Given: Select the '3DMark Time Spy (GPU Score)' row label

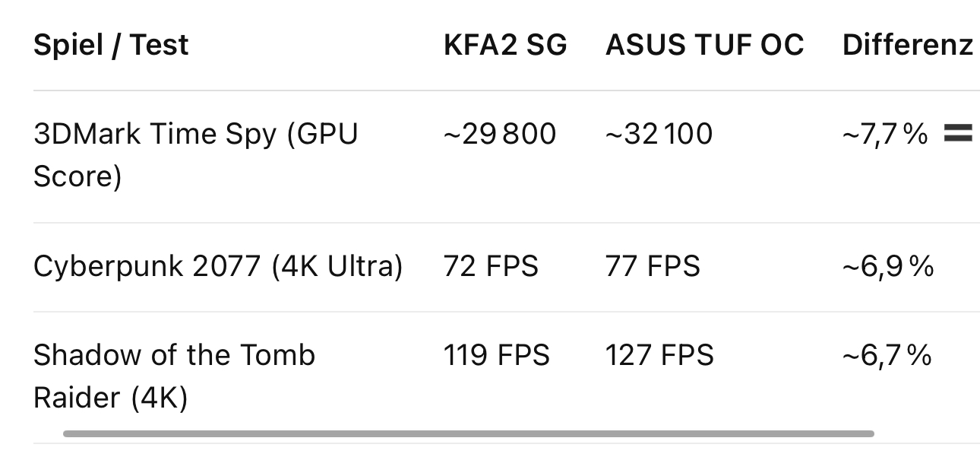Looking at the screenshot, I should (196, 155).
